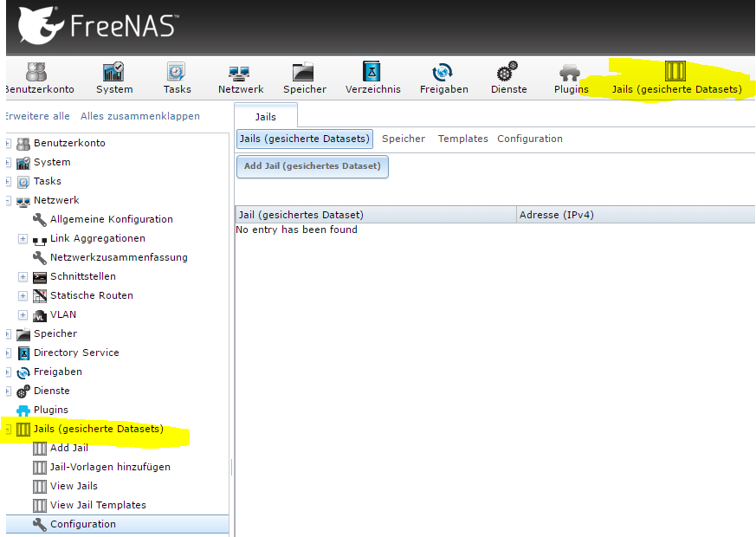
Task: Select System icon in sidebar tree
Action: click(x=23, y=163)
